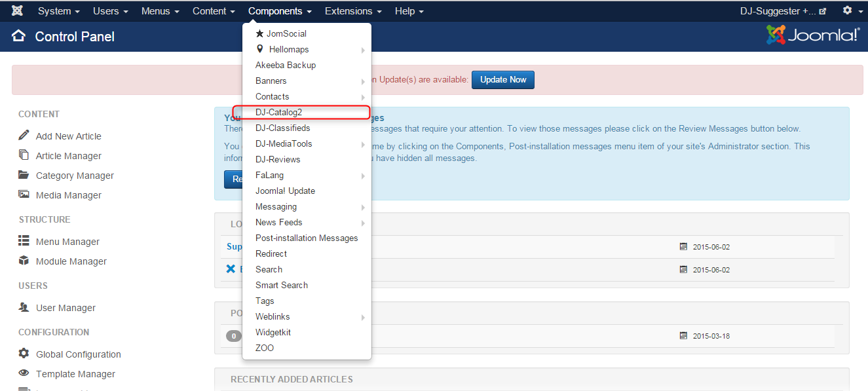
Task: Open the Users menu
Action: pos(111,11)
